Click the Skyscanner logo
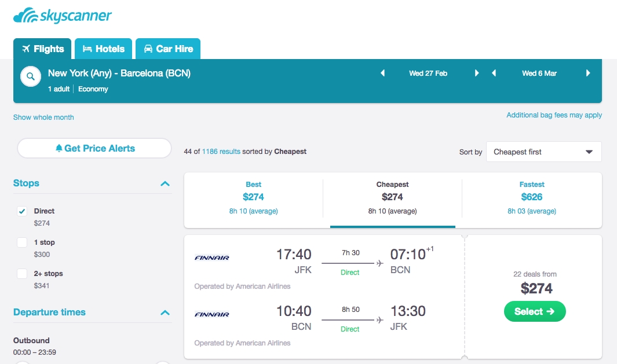This screenshot has height=364, width=617. [63, 16]
